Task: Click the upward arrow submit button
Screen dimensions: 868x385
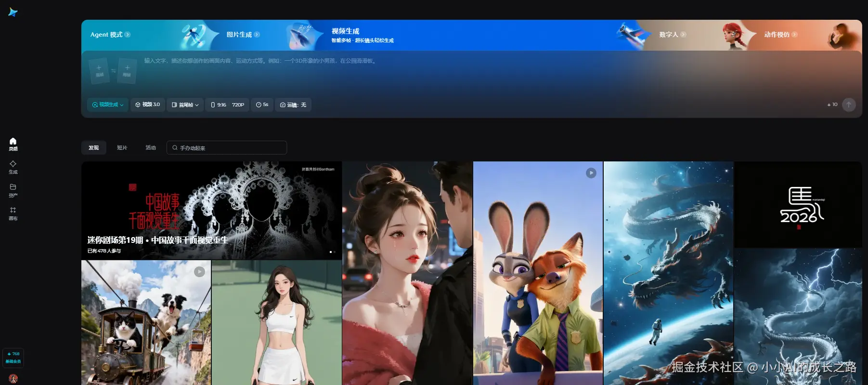Action: click(849, 105)
